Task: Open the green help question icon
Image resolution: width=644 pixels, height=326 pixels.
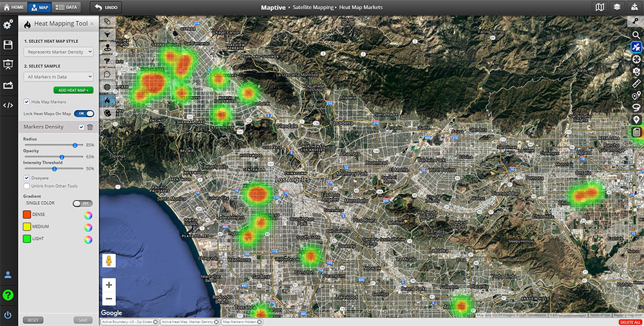Action: pos(8,295)
